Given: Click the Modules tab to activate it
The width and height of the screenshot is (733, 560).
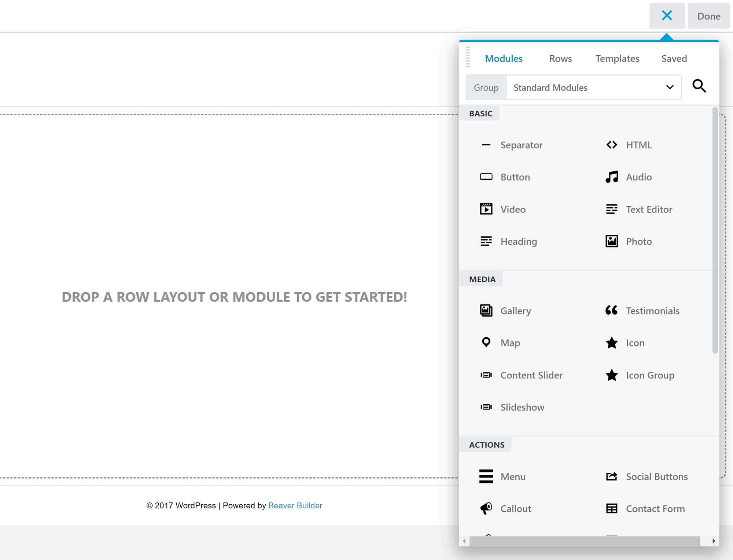Looking at the screenshot, I should click(503, 58).
